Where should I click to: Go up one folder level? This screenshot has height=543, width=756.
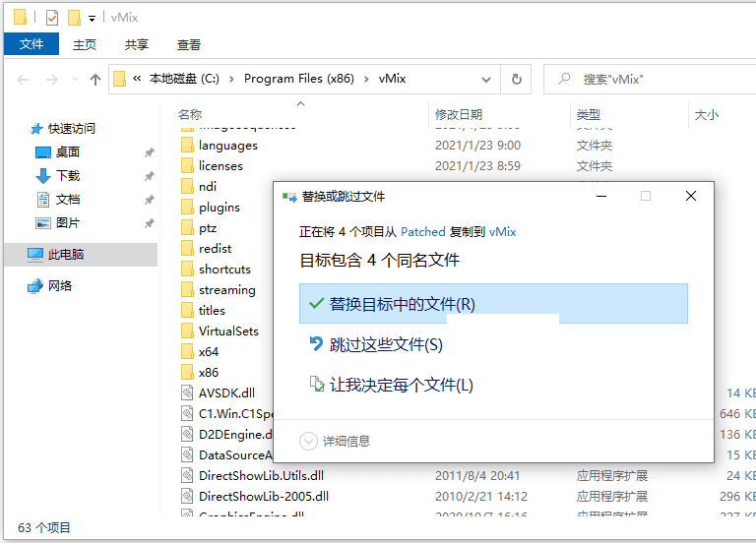94,79
